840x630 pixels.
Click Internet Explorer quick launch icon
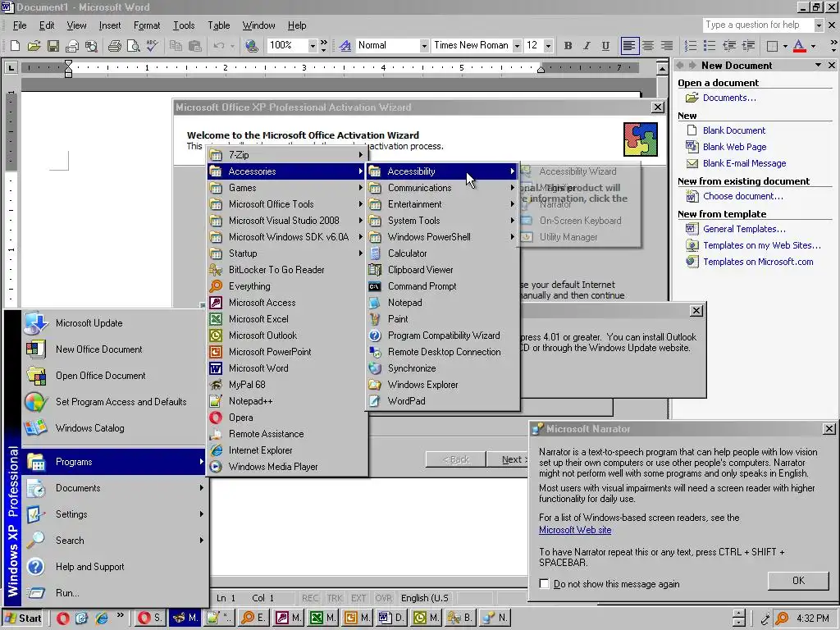101,618
